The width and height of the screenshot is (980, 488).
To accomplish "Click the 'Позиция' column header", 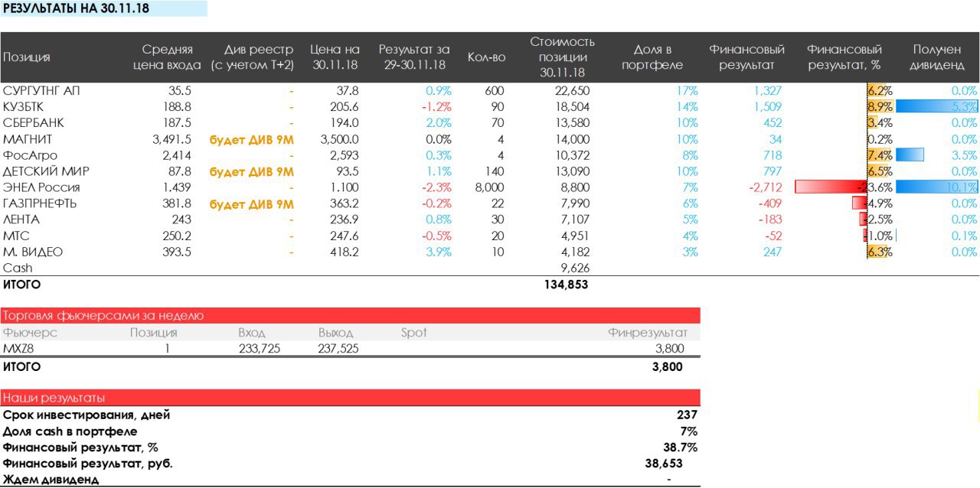I will tap(27, 57).
